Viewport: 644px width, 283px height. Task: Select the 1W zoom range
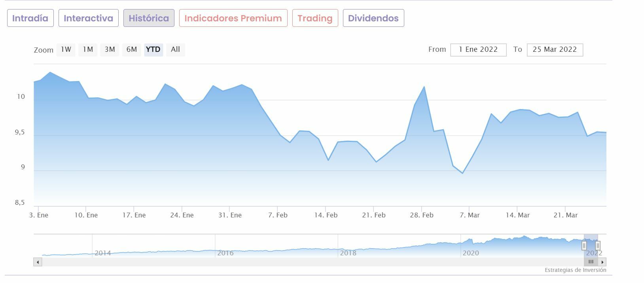click(x=66, y=49)
